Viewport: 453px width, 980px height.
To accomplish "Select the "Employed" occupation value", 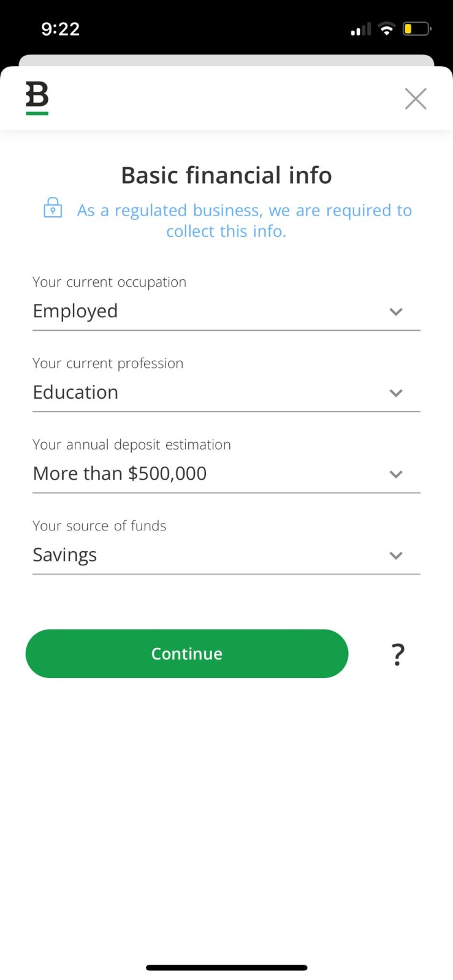I will [x=75, y=311].
